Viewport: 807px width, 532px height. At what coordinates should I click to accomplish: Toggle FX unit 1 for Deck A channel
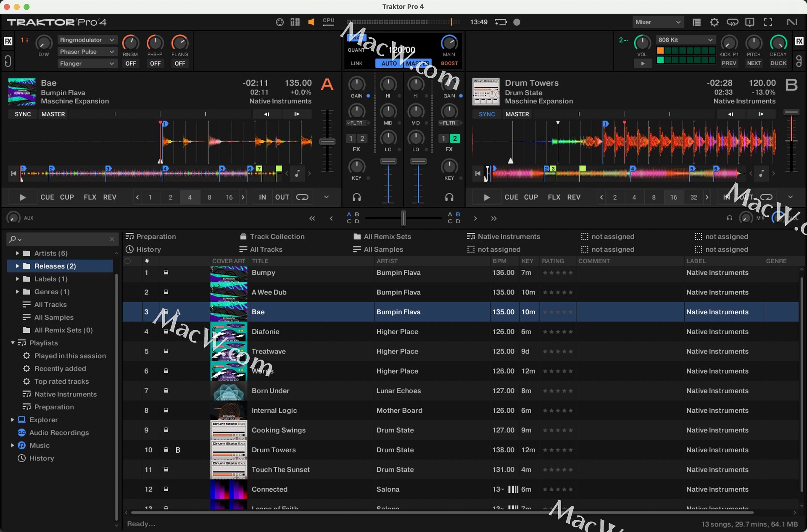[x=351, y=138]
